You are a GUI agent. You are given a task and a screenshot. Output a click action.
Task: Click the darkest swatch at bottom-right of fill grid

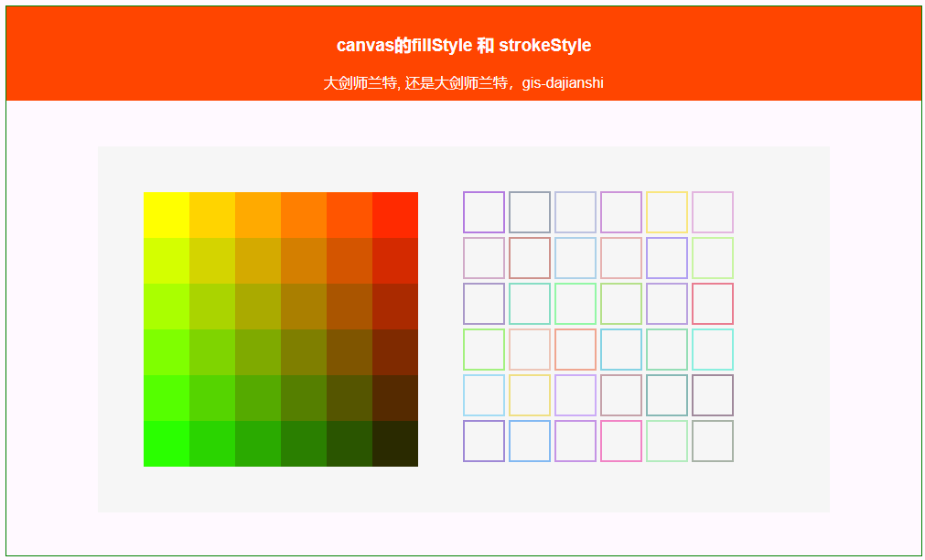[395, 444]
